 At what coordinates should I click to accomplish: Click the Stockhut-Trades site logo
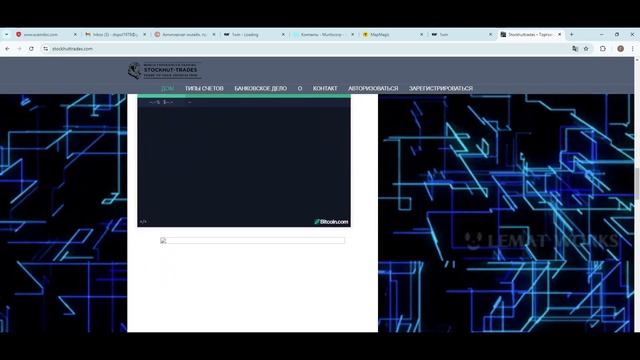point(164,70)
